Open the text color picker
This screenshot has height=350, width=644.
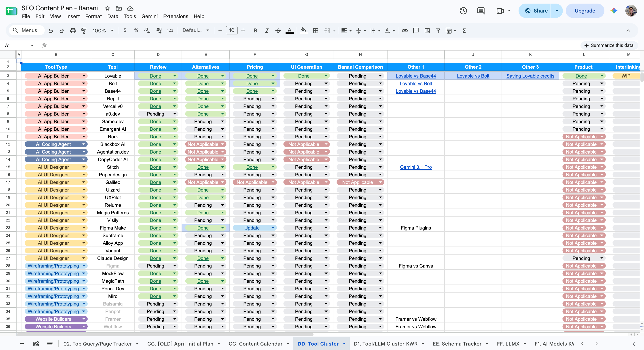click(x=290, y=30)
